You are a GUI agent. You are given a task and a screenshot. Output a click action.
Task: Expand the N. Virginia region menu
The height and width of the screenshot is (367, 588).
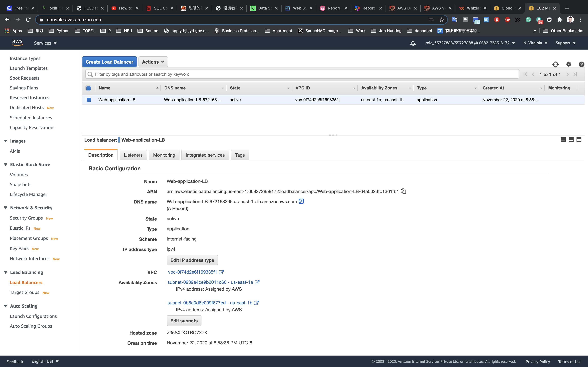[x=535, y=43]
